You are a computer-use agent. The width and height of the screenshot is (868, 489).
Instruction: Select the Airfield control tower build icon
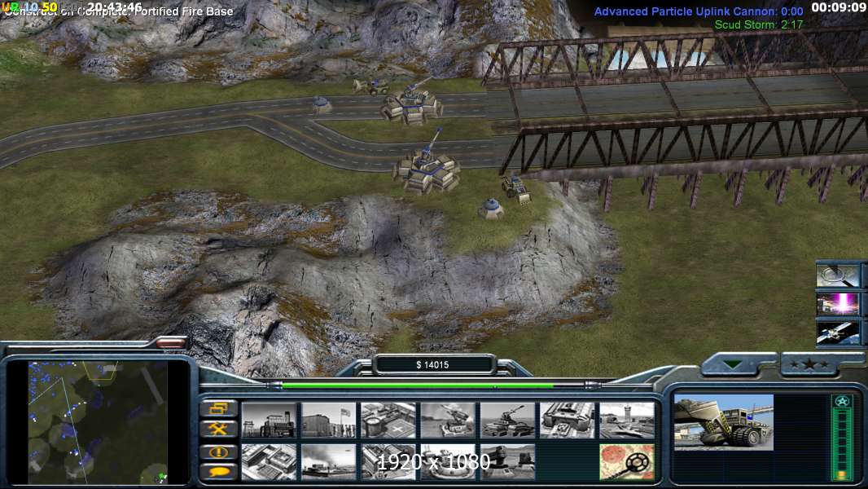pos(627,420)
